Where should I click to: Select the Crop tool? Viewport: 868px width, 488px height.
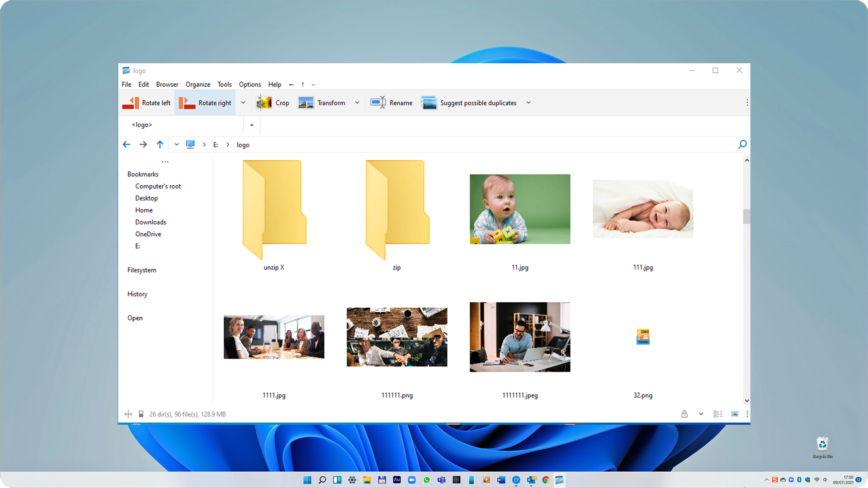[273, 103]
